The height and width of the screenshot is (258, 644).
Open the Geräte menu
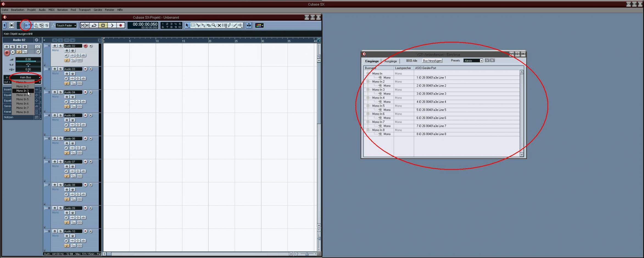(x=98, y=10)
